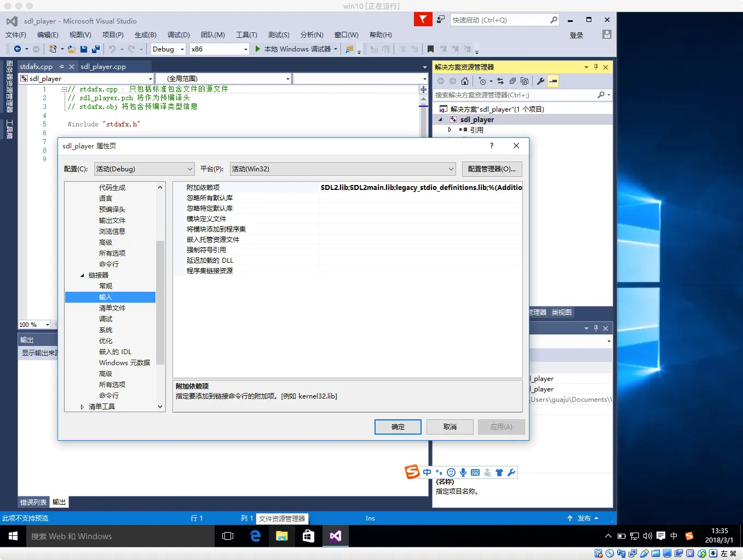The image size is (743, 560).
Task: Switch to the 错误列表 tab
Action: click(x=33, y=502)
